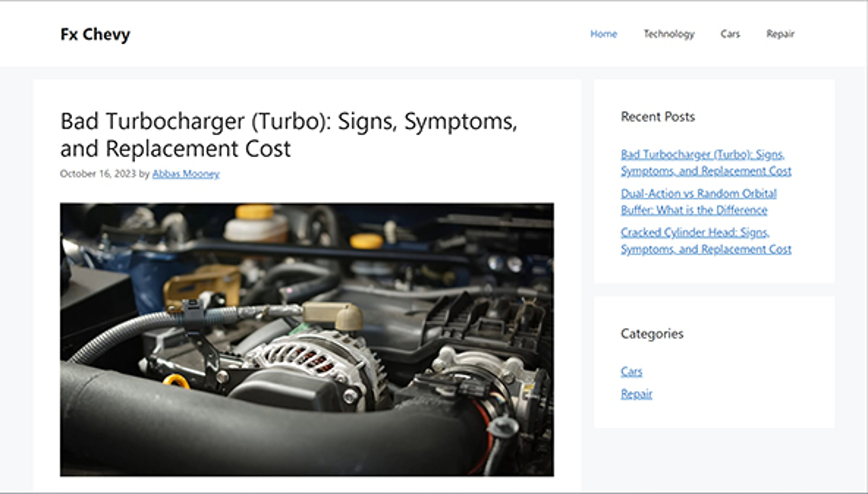
Task: Click the October 16, 2023 post date
Action: (x=98, y=174)
